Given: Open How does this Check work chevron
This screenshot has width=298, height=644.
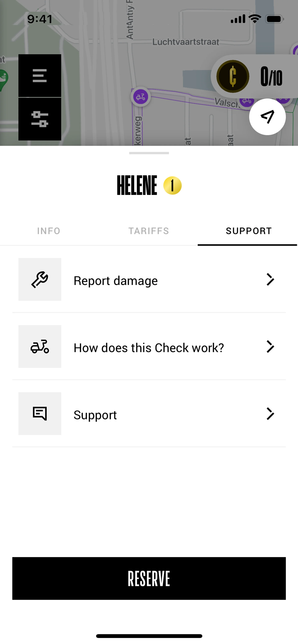Looking at the screenshot, I should coord(270,347).
